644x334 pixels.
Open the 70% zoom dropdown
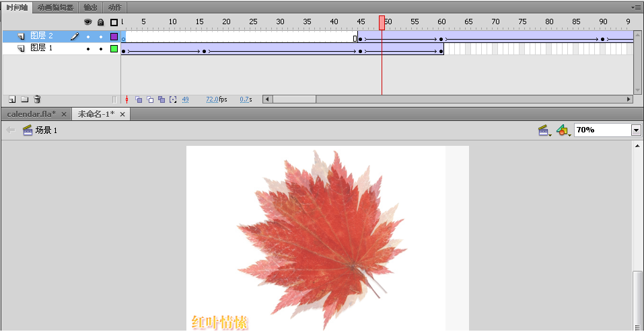(636, 130)
